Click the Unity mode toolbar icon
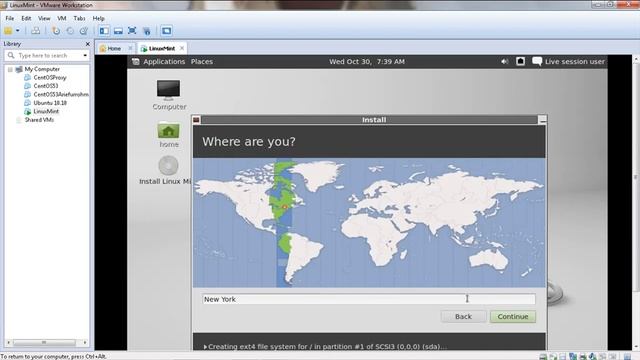The image size is (640, 360). (x=147, y=31)
